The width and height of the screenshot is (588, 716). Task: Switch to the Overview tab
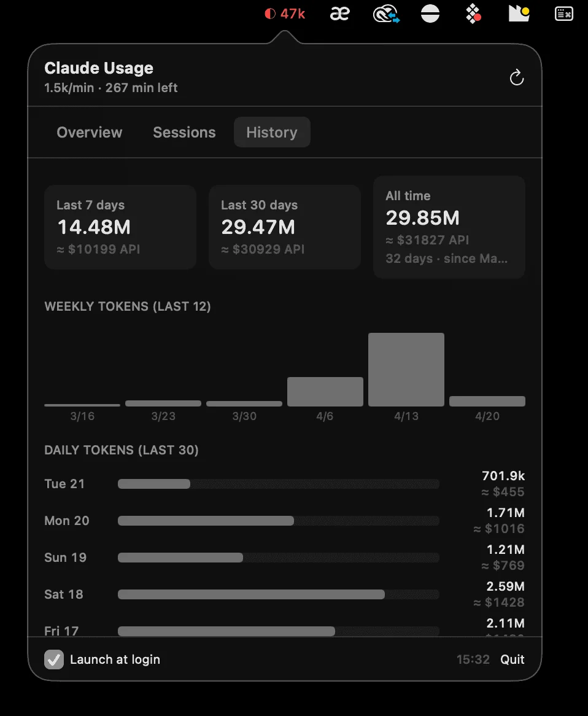(89, 132)
